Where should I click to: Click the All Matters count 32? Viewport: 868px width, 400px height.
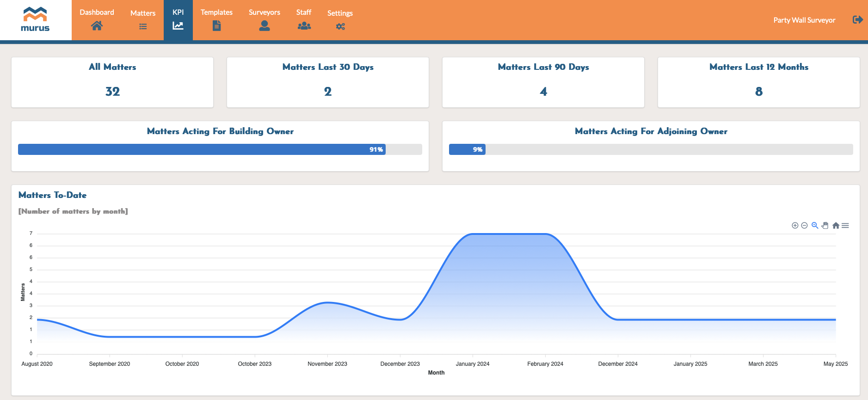coord(112,92)
